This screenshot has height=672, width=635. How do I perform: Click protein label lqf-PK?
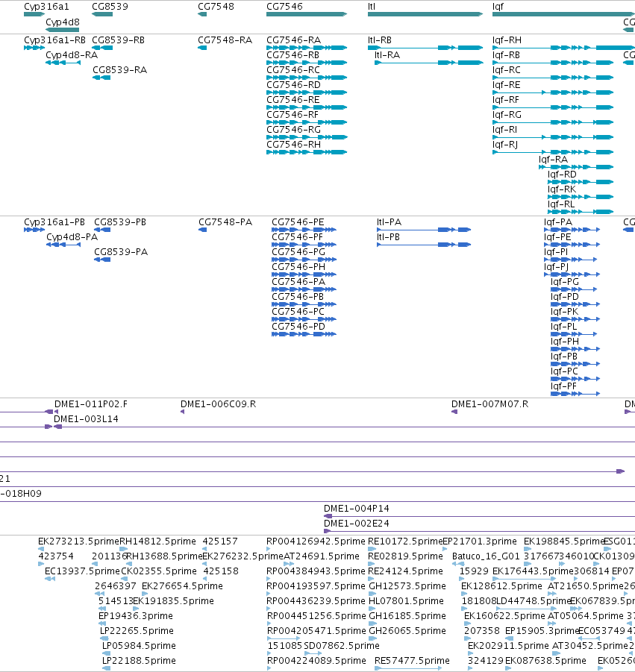[565, 312]
